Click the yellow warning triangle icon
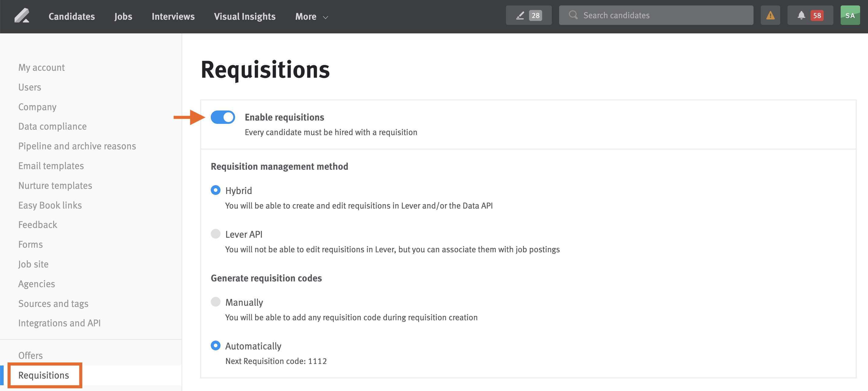The height and width of the screenshot is (391, 868). [770, 15]
